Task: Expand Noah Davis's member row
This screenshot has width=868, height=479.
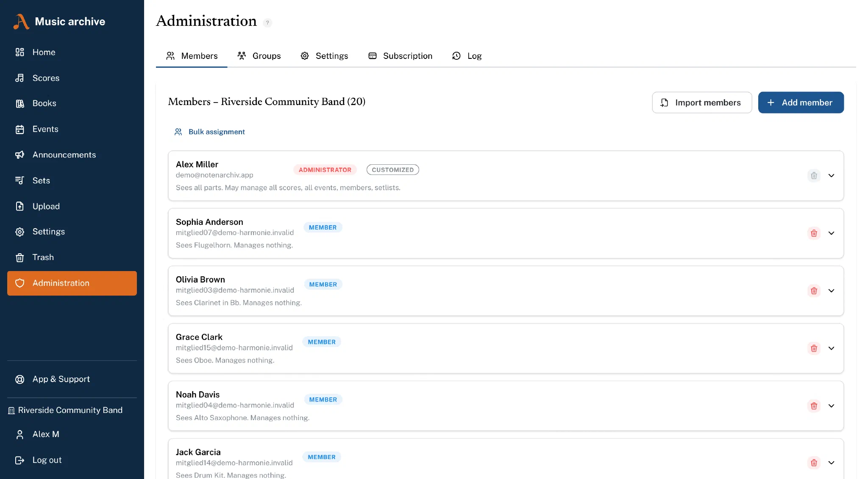Action: pyautogui.click(x=831, y=406)
